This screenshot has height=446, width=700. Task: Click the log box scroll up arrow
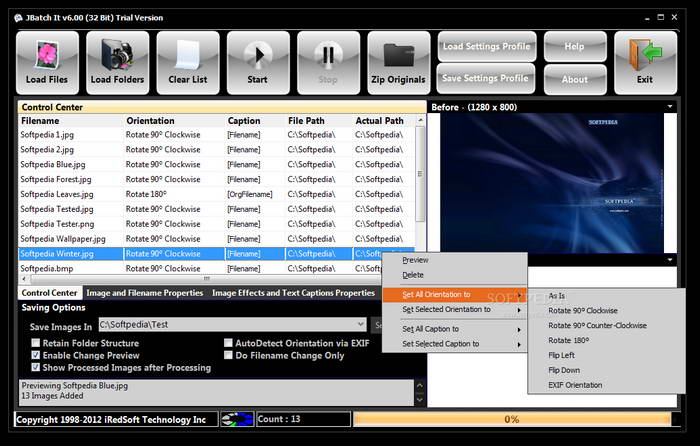coord(420,385)
